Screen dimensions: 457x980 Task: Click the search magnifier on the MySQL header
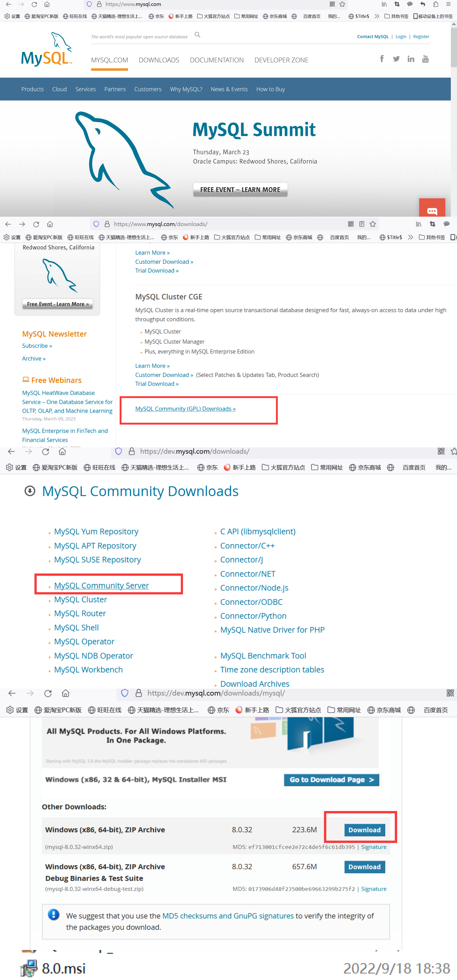[197, 35]
